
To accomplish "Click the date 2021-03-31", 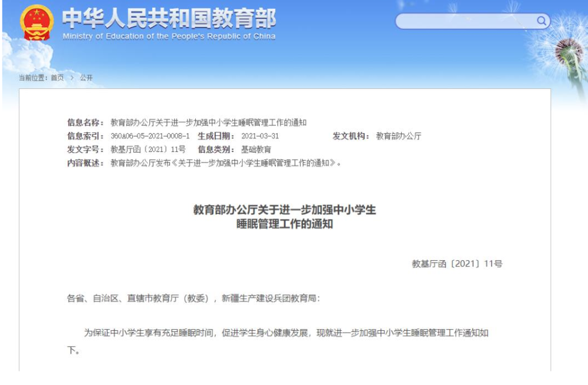I will pyautogui.click(x=260, y=136).
